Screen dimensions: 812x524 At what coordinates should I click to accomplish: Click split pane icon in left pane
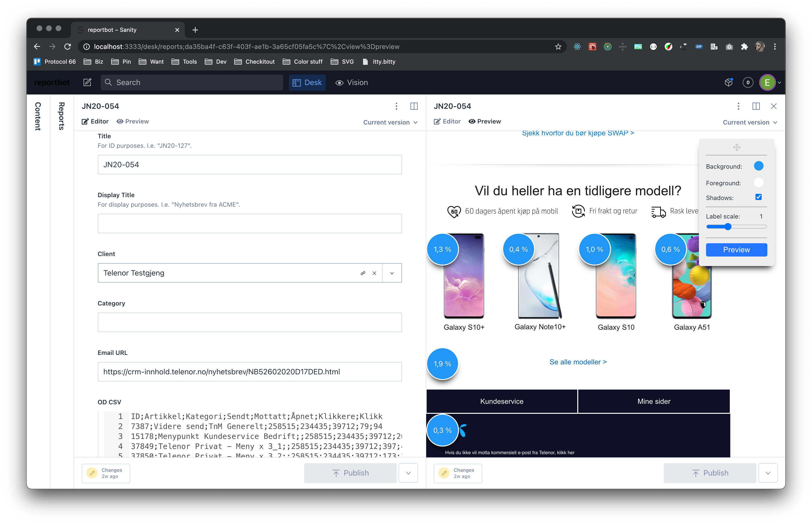(x=414, y=106)
